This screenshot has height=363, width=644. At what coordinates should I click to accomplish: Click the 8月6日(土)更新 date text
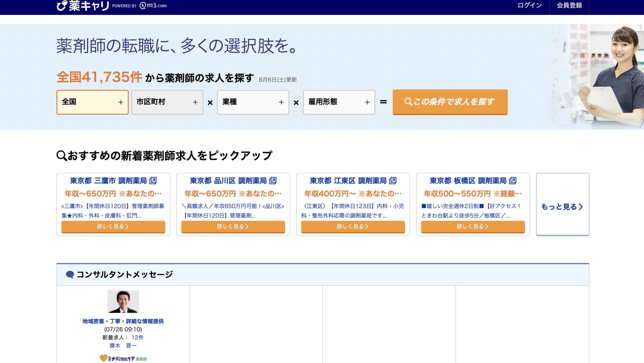pos(278,80)
